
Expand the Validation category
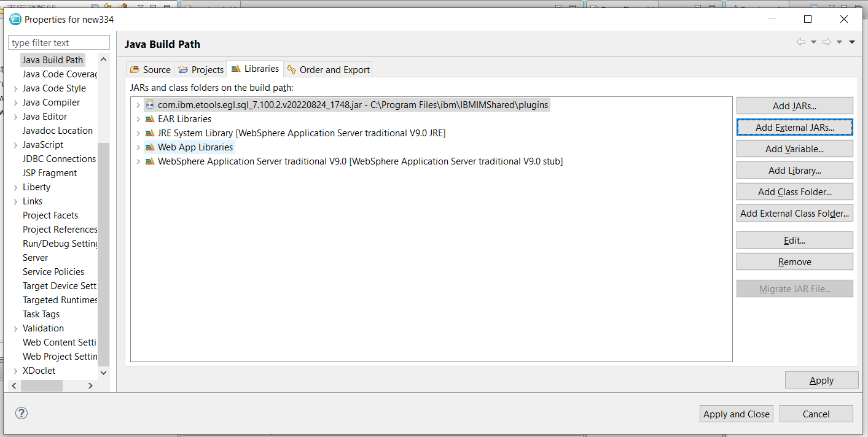[15, 328]
